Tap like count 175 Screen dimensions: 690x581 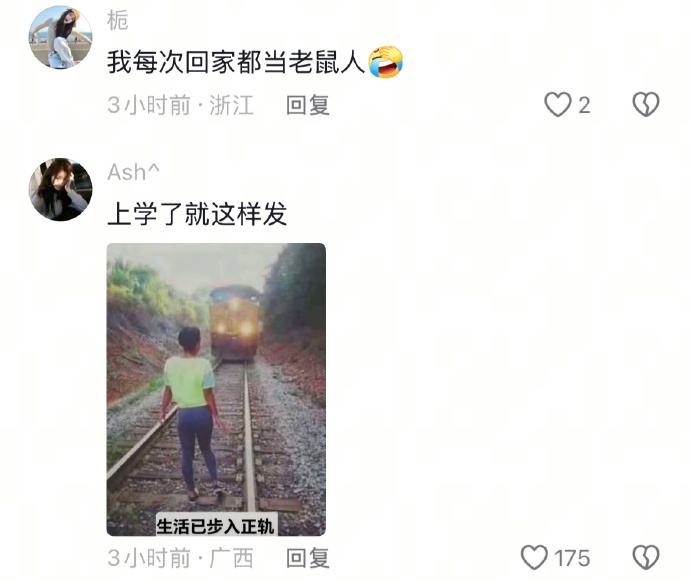click(x=572, y=558)
